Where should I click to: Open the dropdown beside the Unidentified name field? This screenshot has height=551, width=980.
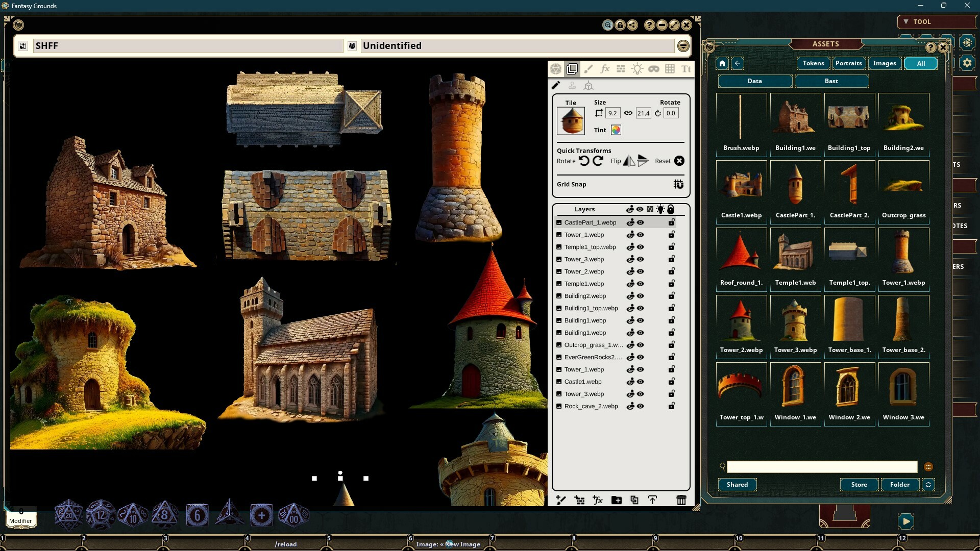(683, 46)
